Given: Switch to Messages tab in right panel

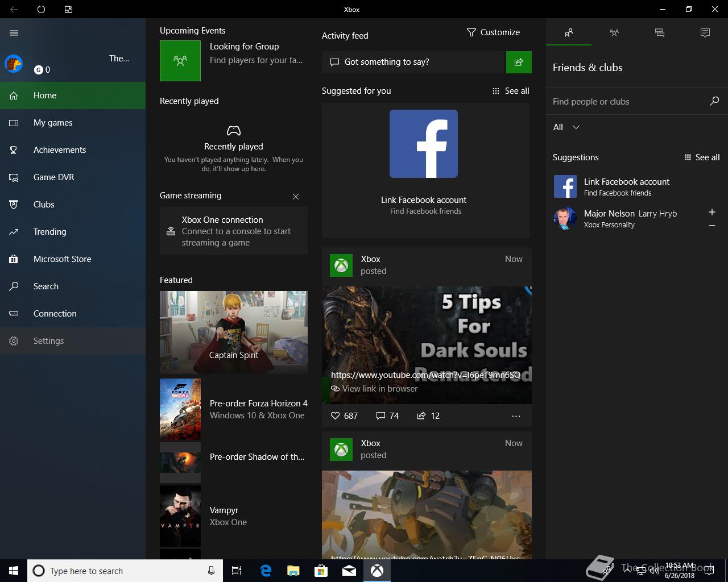Looking at the screenshot, I should click(x=660, y=33).
